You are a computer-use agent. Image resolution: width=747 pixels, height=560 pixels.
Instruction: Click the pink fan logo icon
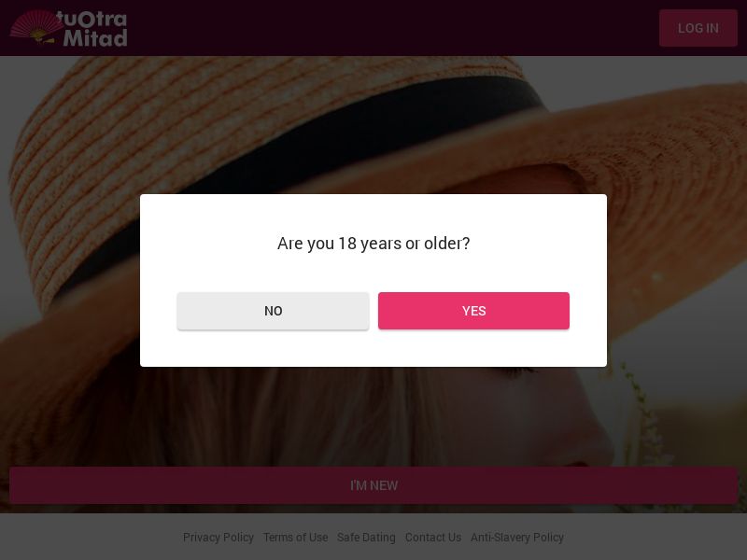tap(35, 27)
